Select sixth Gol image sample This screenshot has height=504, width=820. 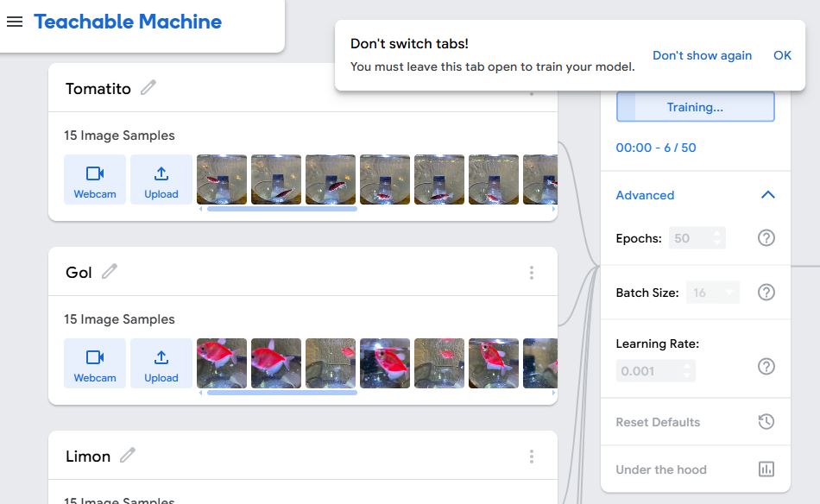494,363
